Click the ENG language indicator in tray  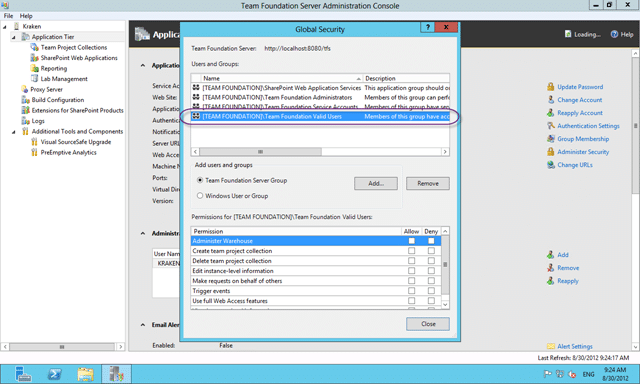click(x=588, y=374)
